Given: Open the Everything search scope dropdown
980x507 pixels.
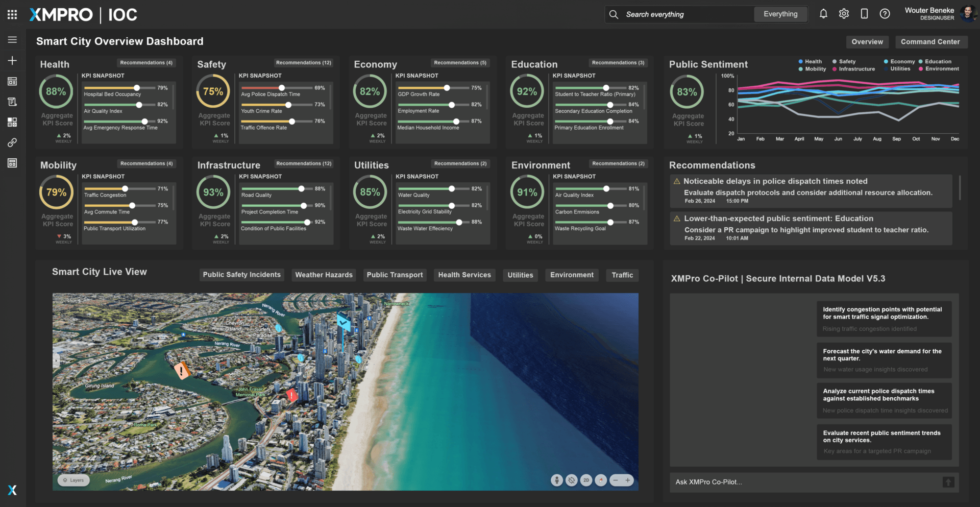Looking at the screenshot, I should (x=780, y=14).
